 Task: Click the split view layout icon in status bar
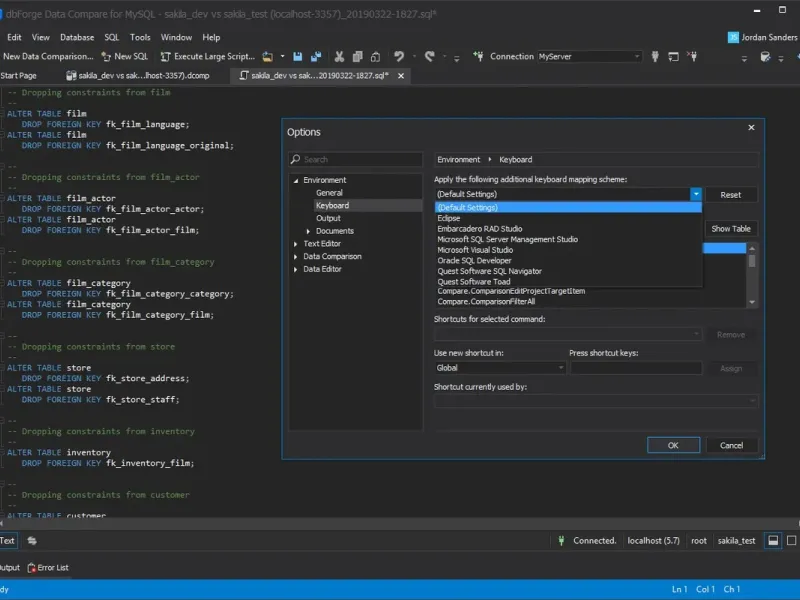pos(773,540)
